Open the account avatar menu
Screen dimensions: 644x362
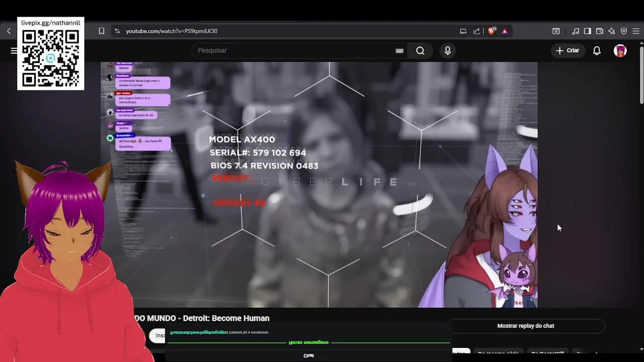[x=620, y=50]
